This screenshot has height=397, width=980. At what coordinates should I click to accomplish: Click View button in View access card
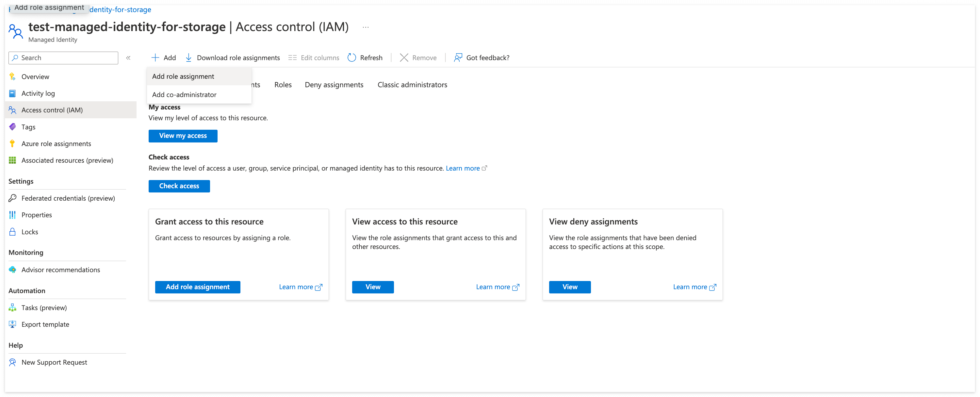pyautogui.click(x=373, y=287)
